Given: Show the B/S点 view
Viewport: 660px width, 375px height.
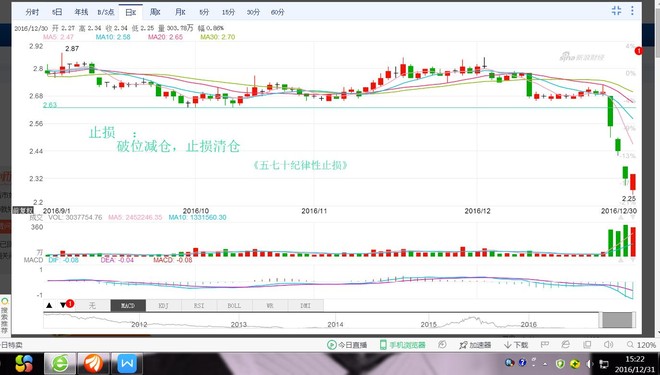Looking at the screenshot, I should coord(106,12).
